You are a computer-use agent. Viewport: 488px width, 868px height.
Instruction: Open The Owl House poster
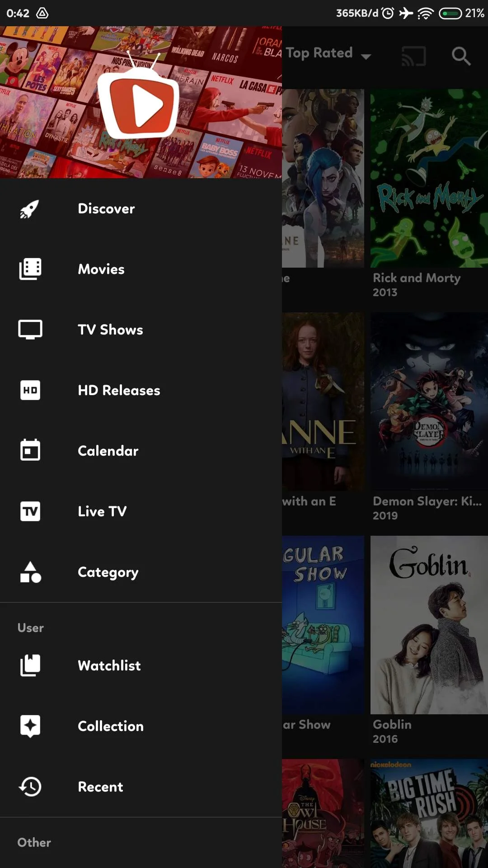click(x=323, y=814)
